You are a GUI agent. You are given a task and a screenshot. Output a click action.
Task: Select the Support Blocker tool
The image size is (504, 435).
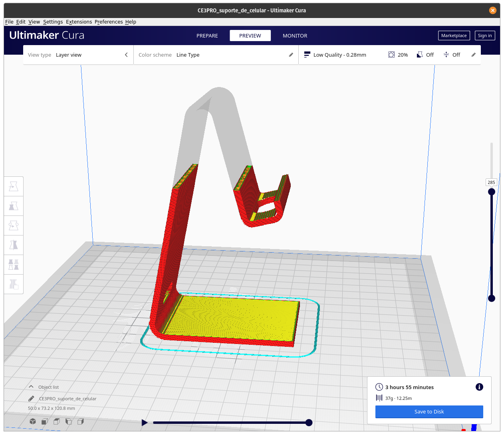point(14,284)
